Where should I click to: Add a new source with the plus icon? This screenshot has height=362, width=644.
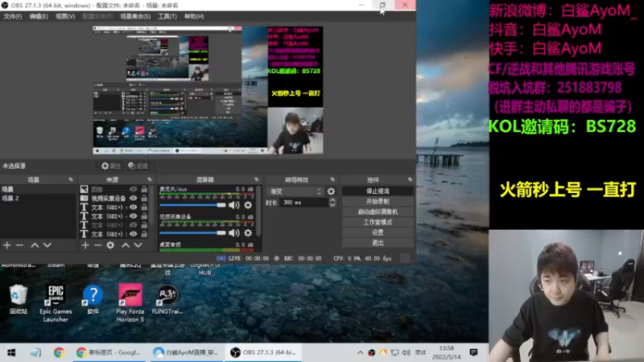click(85, 245)
